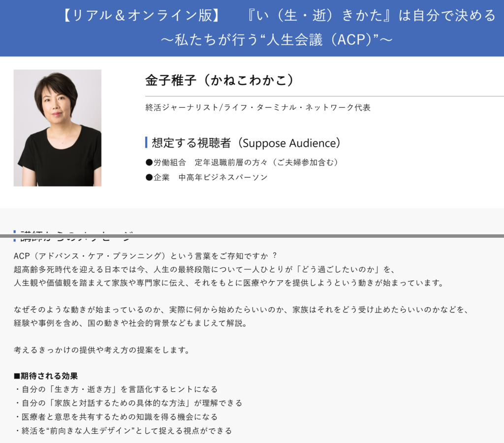Screen dimensions: 504x443
Task: Click the 終活ジャーナリスト job title line
Action: tap(258, 107)
